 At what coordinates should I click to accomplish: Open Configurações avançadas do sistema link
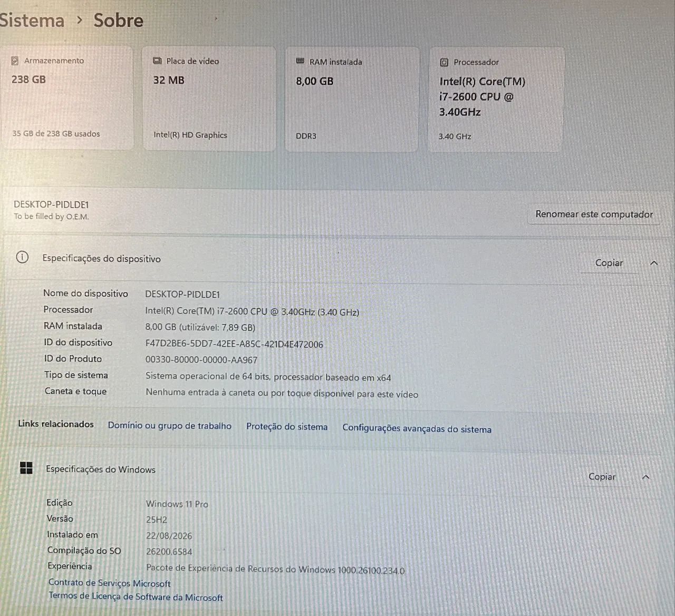417,429
